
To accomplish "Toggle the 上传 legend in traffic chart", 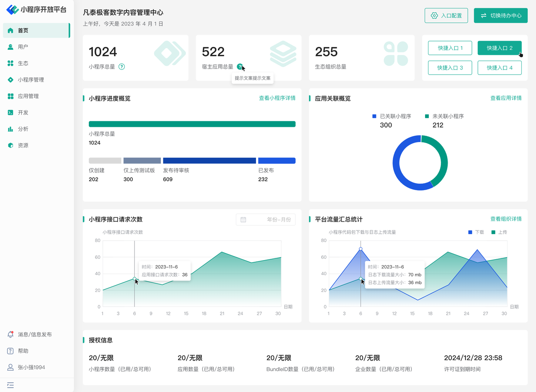I will click(499, 232).
